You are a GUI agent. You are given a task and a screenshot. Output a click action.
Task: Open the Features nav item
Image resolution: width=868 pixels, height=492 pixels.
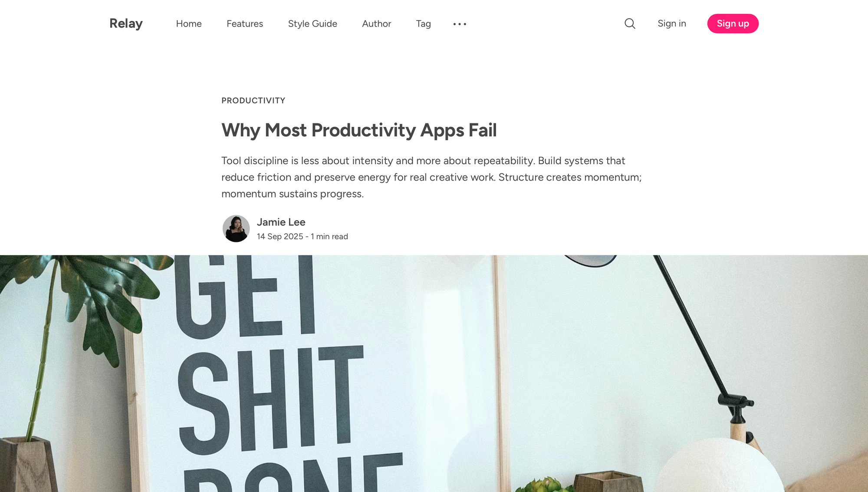tap(245, 23)
